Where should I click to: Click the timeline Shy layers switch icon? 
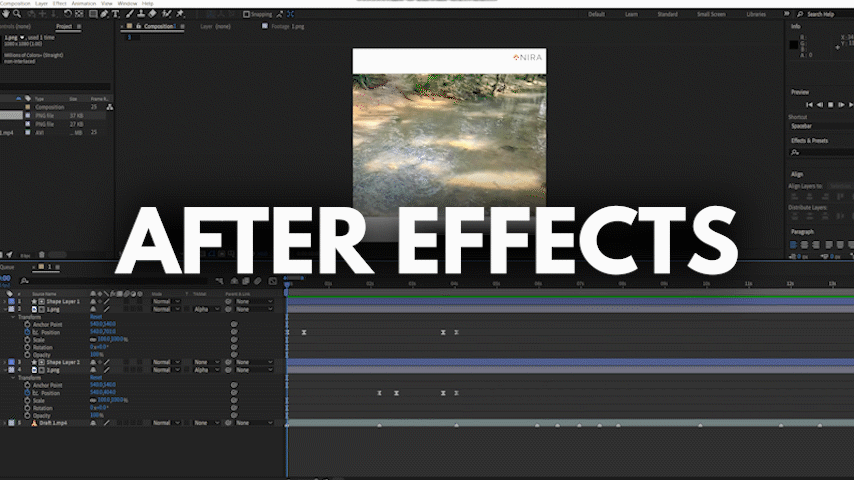234,281
